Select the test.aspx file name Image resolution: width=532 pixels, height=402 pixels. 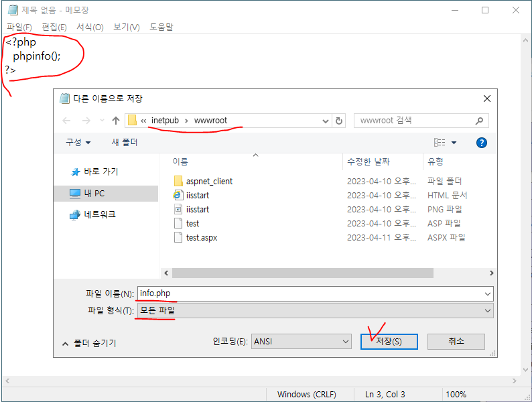[202, 237]
